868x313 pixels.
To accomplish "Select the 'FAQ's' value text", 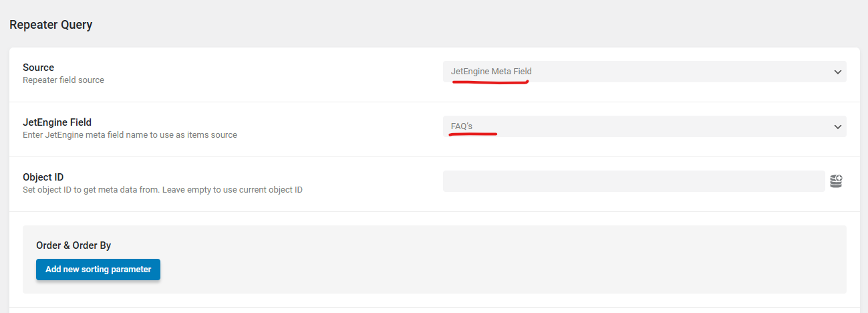I will pos(462,126).
